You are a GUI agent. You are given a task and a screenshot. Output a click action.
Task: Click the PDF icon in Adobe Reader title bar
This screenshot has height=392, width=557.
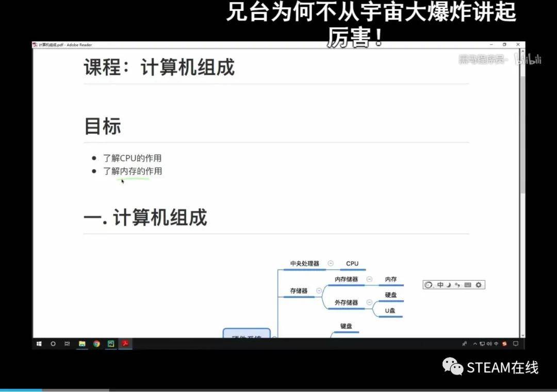pyautogui.click(x=35, y=45)
